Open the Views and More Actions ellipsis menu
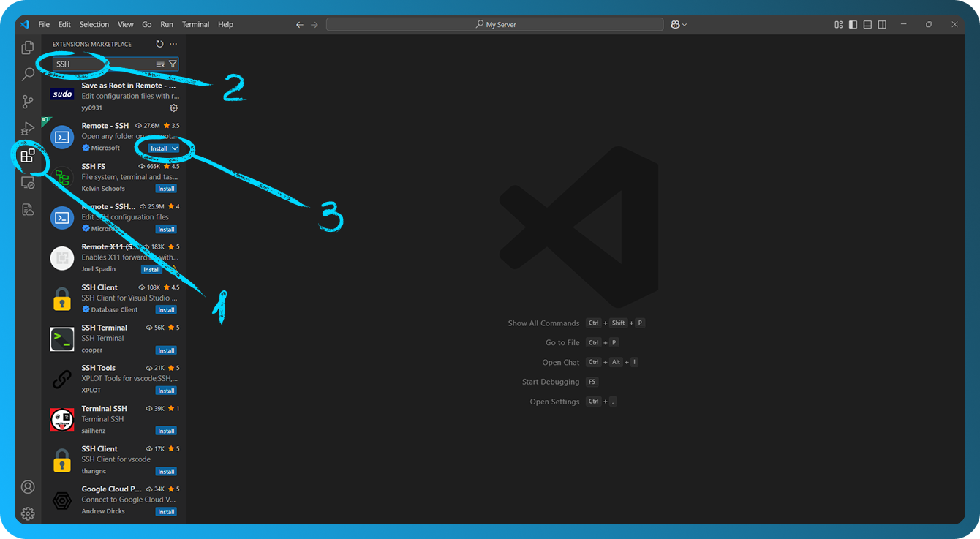This screenshot has height=539, width=980. [x=173, y=44]
